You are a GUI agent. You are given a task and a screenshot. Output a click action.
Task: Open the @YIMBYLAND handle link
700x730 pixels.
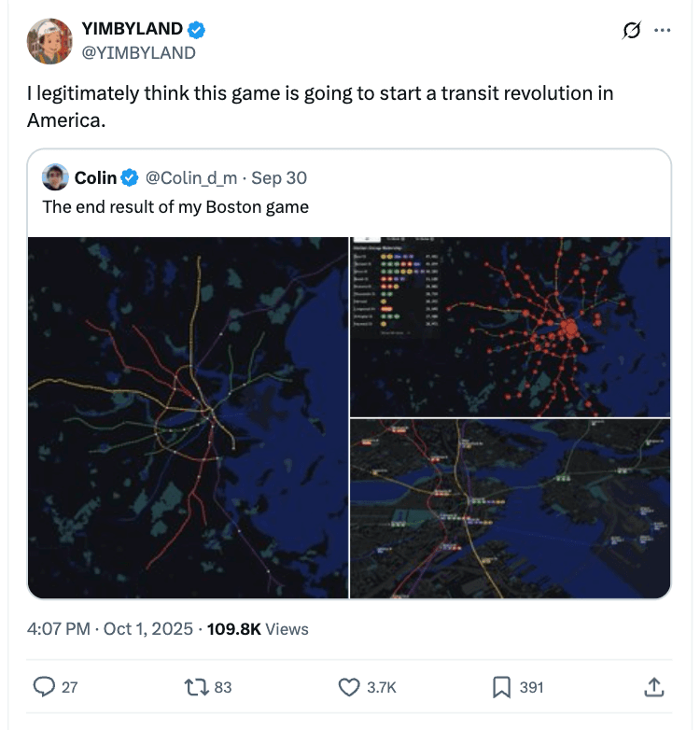(x=139, y=52)
